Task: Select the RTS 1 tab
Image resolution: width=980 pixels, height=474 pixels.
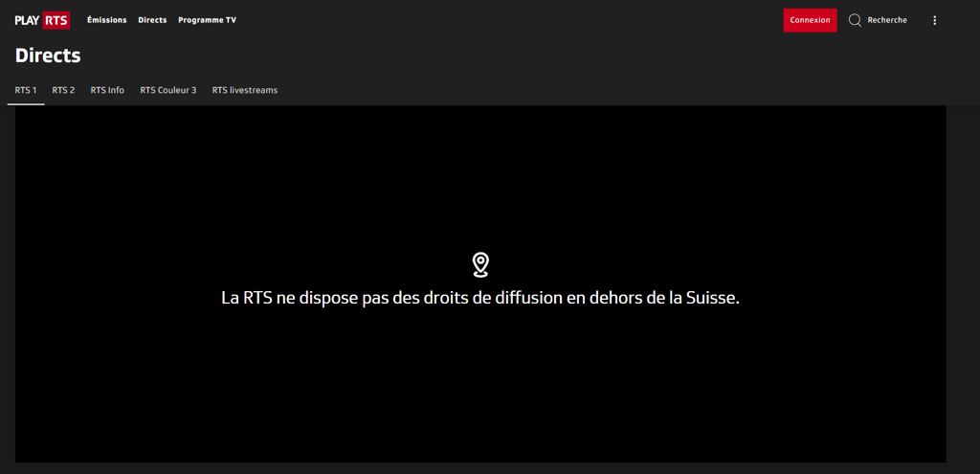Action: click(26, 90)
